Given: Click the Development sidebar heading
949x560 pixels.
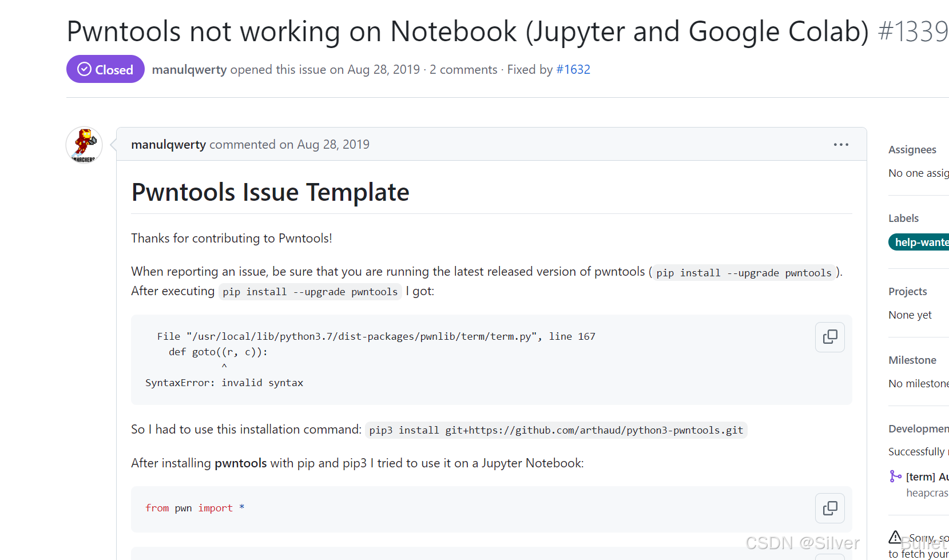Looking at the screenshot, I should pos(919,428).
